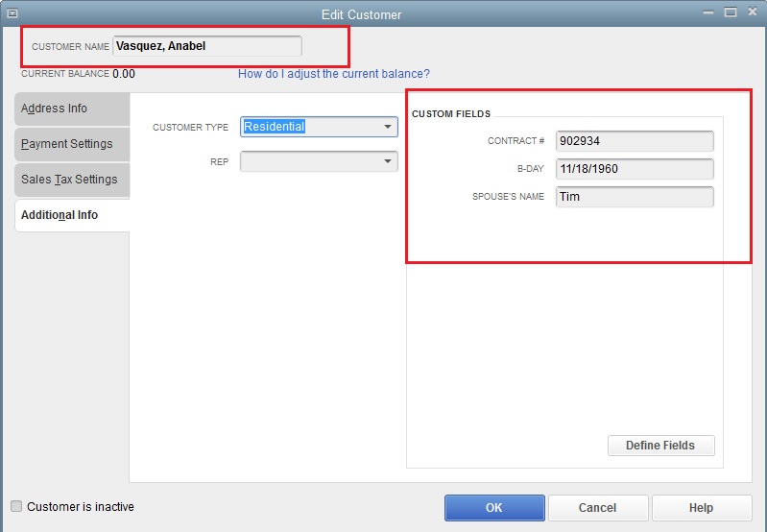Tick the Customer is inactive checkbox
The image size is (767, 532).
16,506
